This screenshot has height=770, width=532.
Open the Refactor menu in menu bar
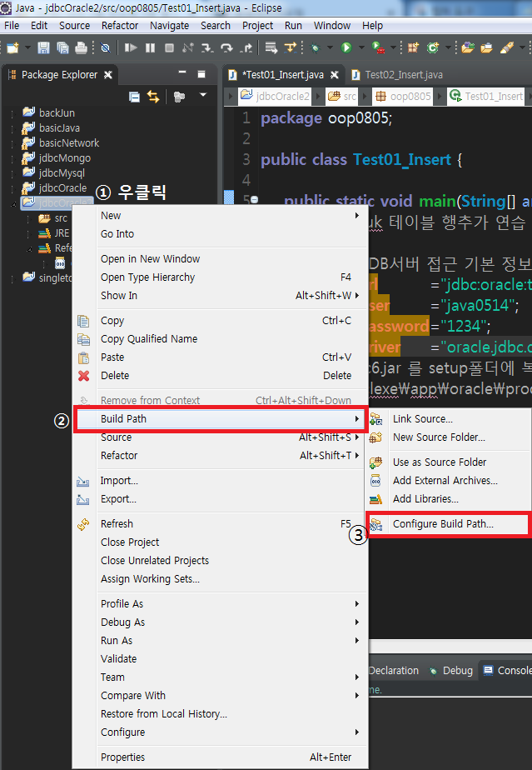pos(120,26)
